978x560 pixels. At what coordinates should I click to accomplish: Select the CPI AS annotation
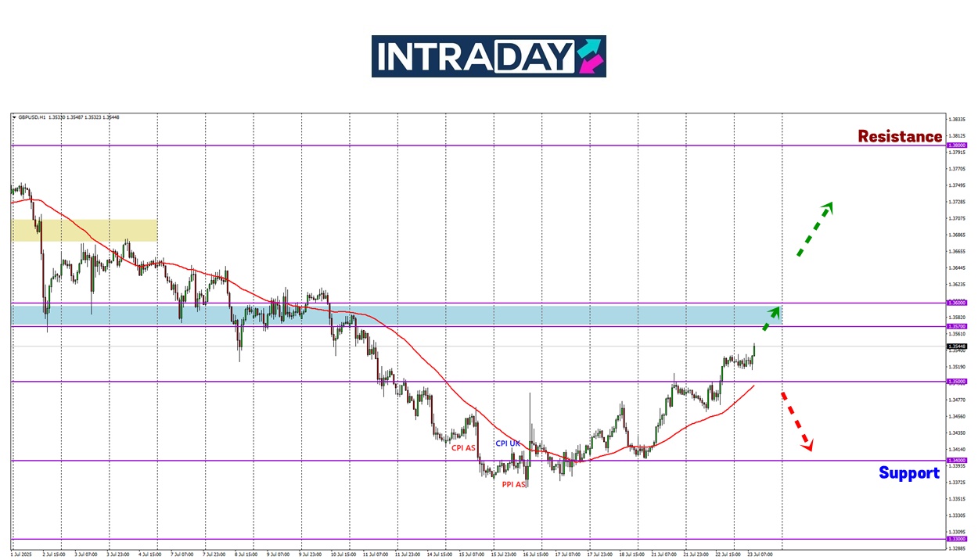coord(463,448)
